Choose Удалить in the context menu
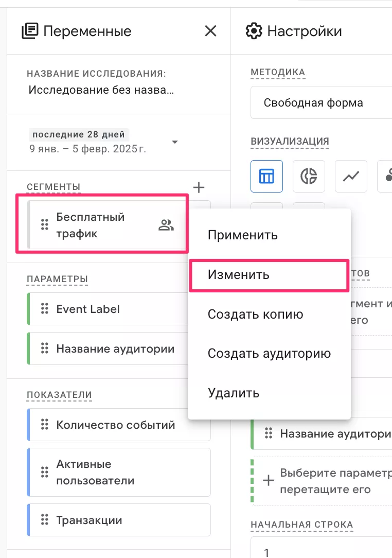 pyautogui.click(x=269, y=393)
